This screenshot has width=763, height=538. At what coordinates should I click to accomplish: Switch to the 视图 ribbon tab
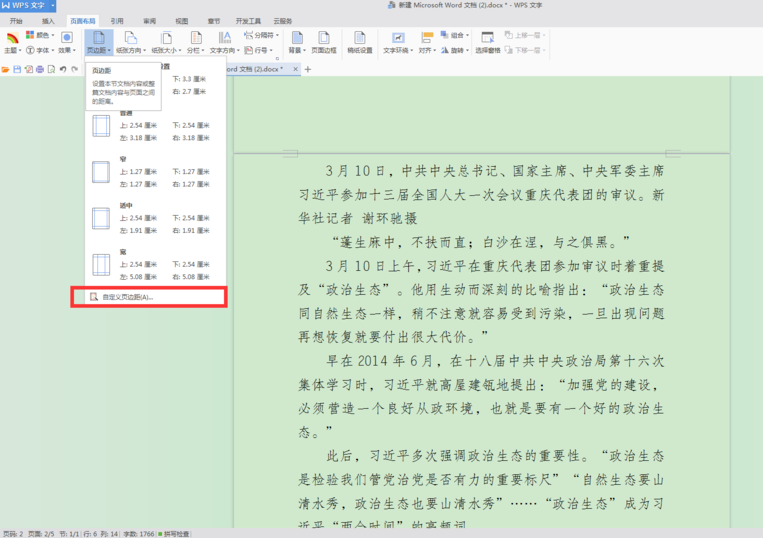pyautogui.click(x=182, y=21)
